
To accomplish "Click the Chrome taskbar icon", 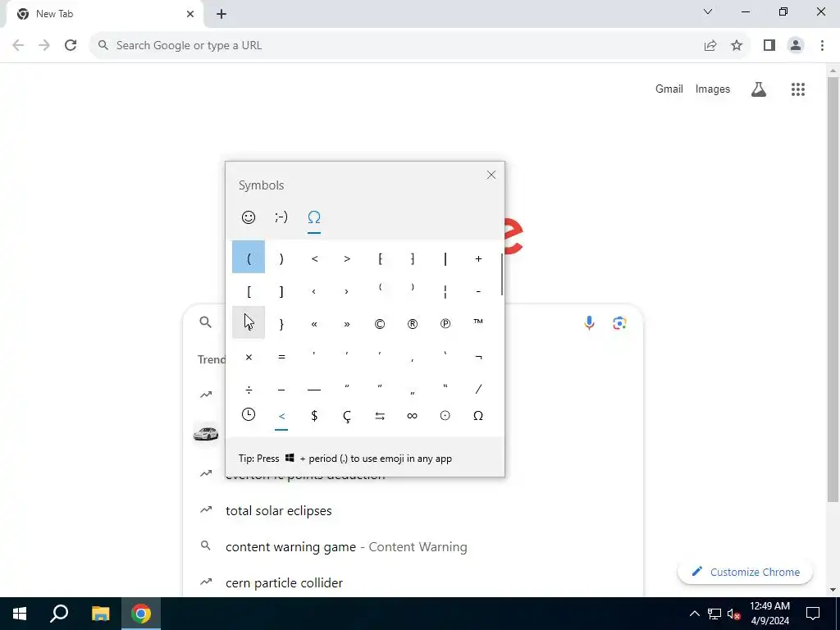I will click(x=141, y=614).
